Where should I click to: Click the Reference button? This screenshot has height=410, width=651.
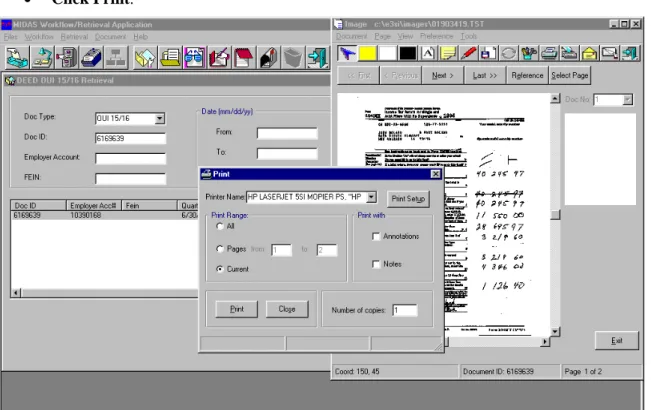point(527,76)
